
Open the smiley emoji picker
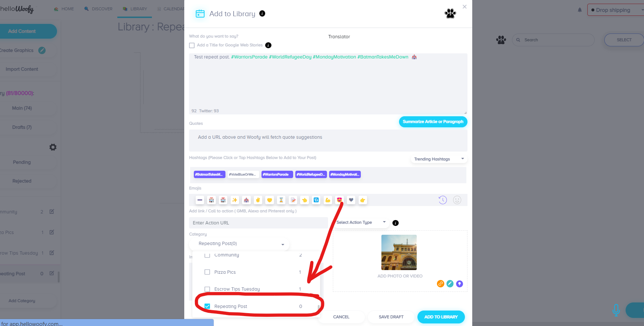coord(457,200)
